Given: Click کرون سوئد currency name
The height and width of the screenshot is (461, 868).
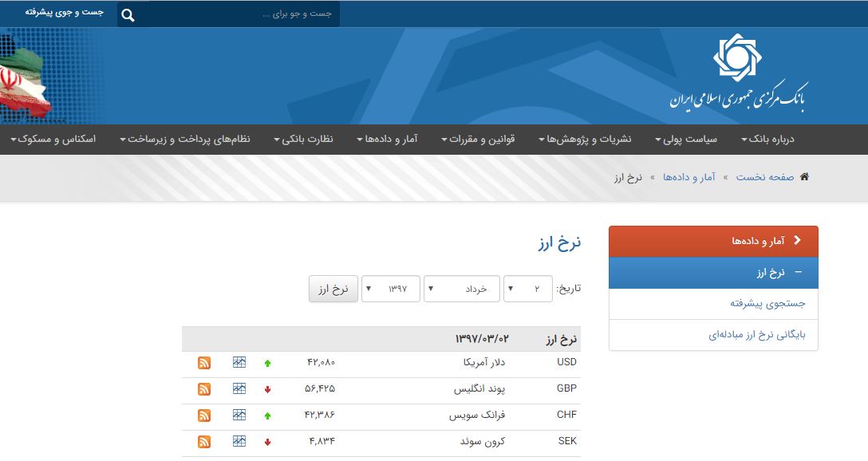Looking at the screenshot, I should pos(483,442).
